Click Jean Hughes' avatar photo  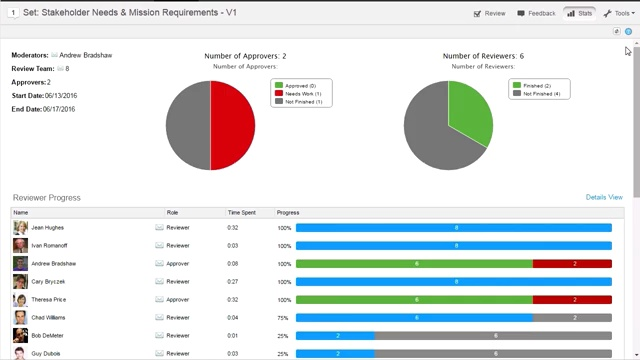[20, 227]
